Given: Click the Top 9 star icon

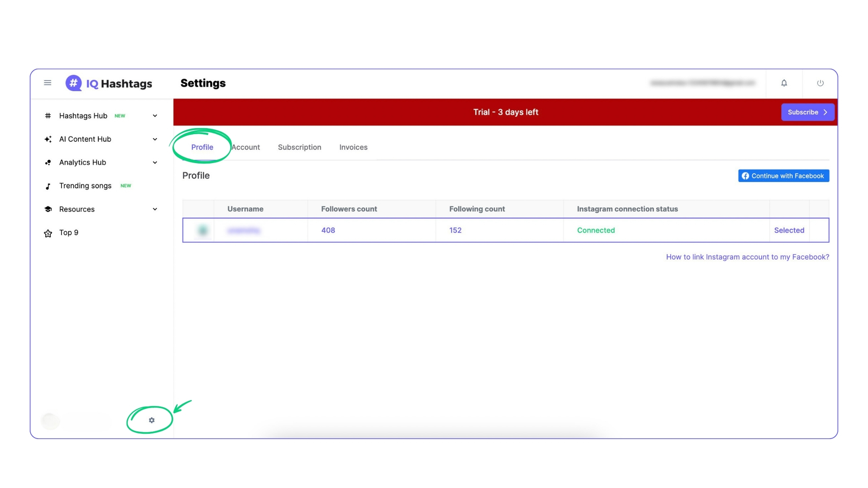Looking at the screenshot, I should coord(48,233).
